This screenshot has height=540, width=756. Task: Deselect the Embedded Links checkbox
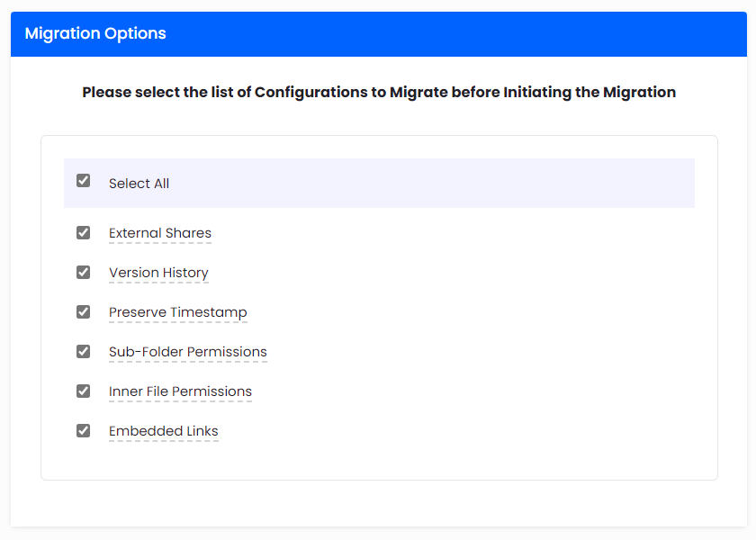coord(84,430)
